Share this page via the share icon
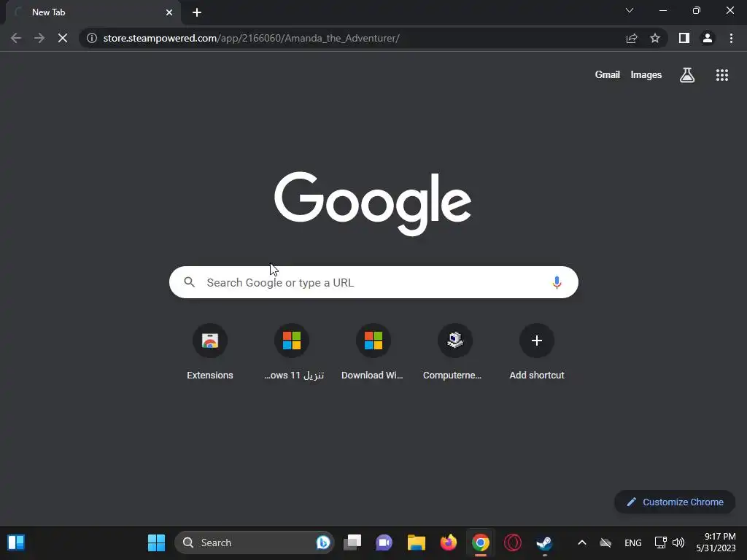This screenshot has width=747, height=560. (x=632, y=38)
